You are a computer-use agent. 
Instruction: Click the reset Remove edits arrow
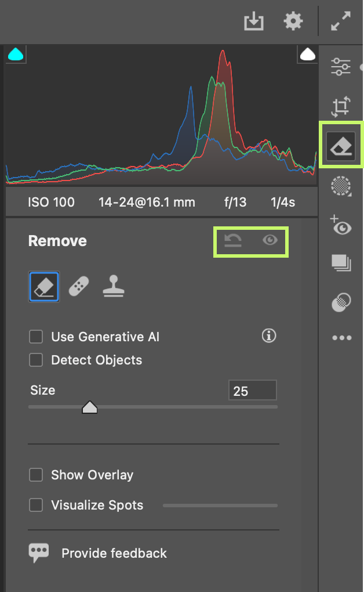[233, 240]
